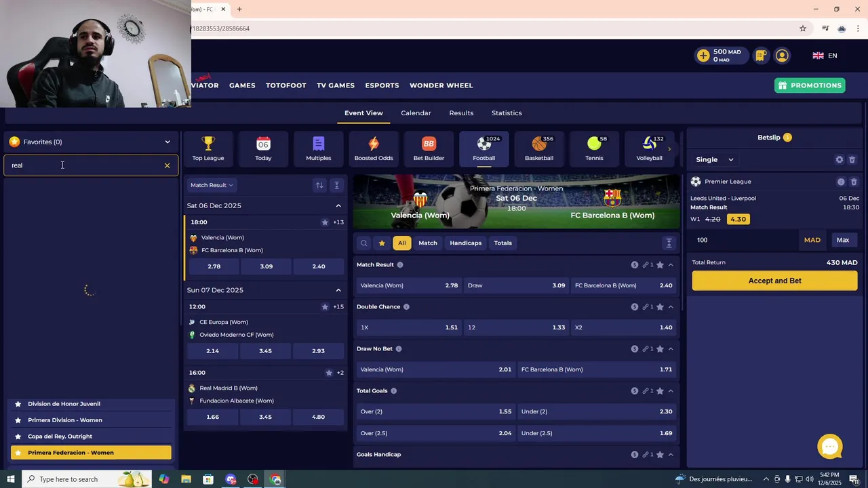
Task: Open the Bet Builder category
Action: click(x=429, y=148)
